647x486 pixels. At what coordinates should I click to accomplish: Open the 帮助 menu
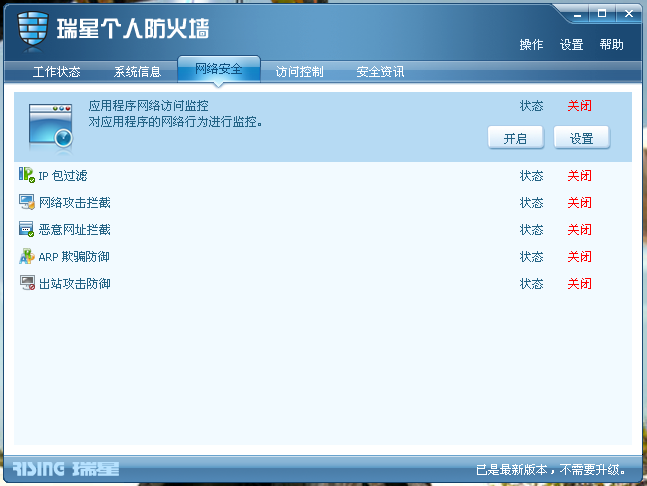612,45
